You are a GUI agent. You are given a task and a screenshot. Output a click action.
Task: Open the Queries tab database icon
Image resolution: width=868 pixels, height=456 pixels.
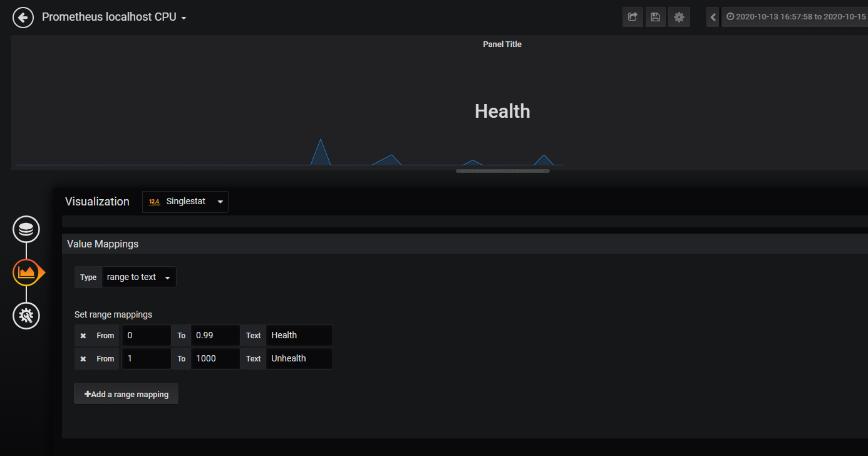pyautogui.click(x=26, y=229)
